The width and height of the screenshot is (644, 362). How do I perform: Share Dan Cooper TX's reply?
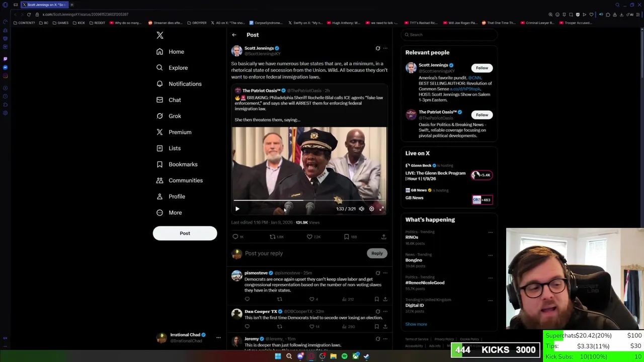(x=385, y=326)
